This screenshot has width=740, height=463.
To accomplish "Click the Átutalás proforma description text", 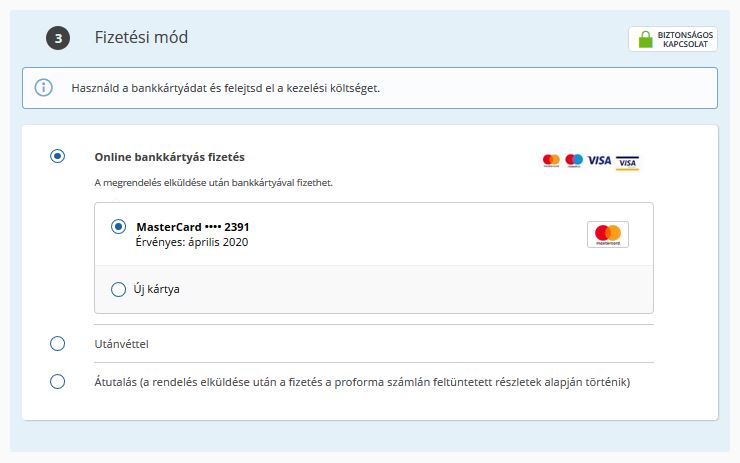I will click(362, 382).
